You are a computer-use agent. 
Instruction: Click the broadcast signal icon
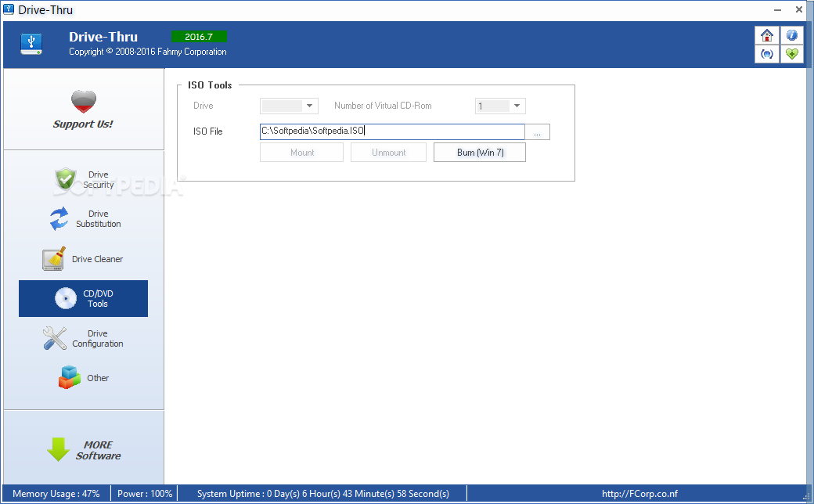(x=767, y=54)
